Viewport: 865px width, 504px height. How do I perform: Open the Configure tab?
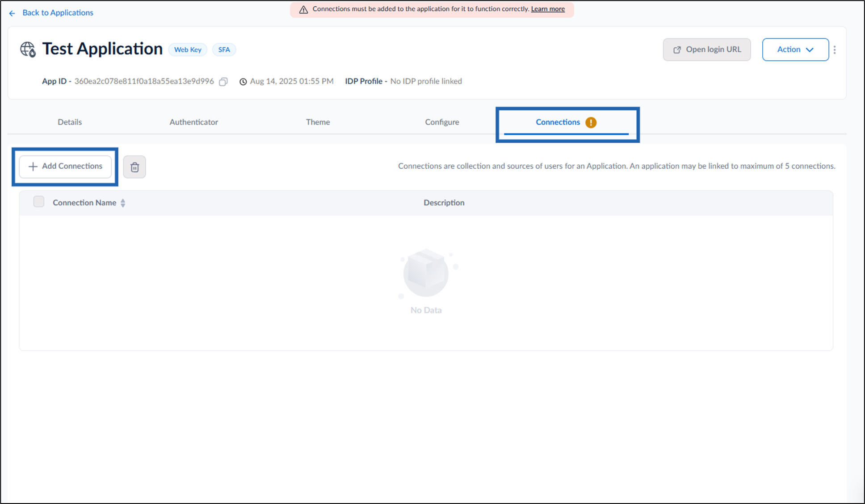[x=442, y=122]
